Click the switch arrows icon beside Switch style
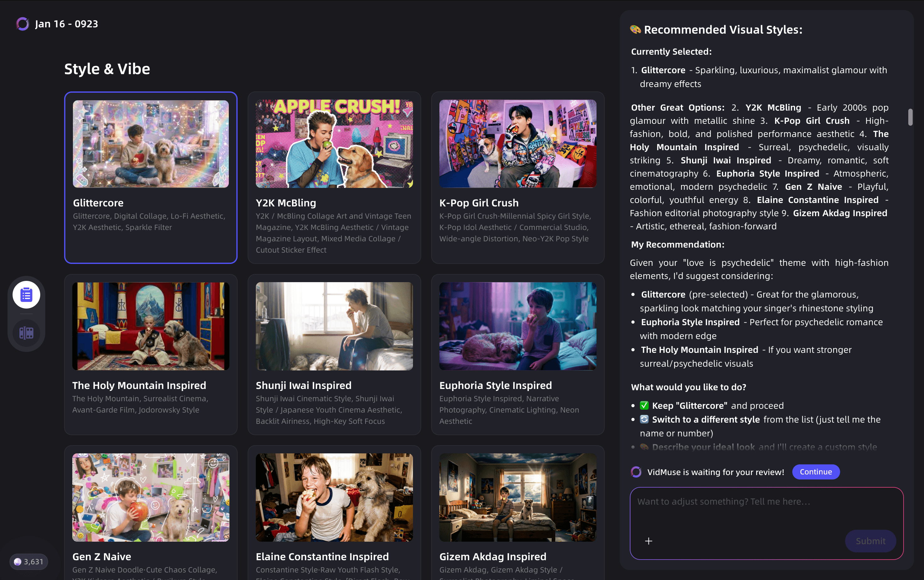The width and height of the screenshot is (924, 580). tap(644, 419)
